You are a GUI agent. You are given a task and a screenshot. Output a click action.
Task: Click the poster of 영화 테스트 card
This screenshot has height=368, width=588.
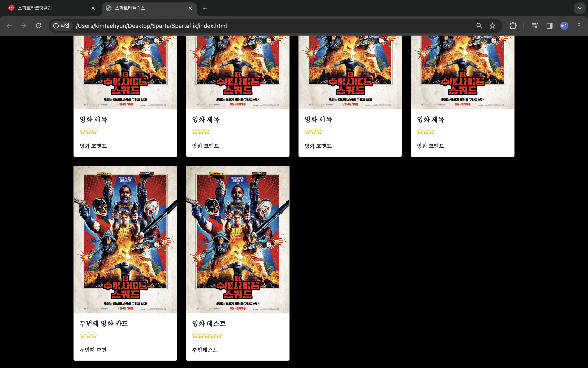(238, 239)
